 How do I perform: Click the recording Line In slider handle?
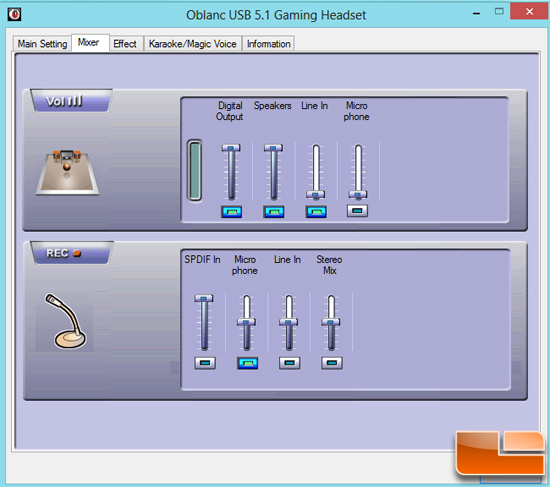click(288, 322)
